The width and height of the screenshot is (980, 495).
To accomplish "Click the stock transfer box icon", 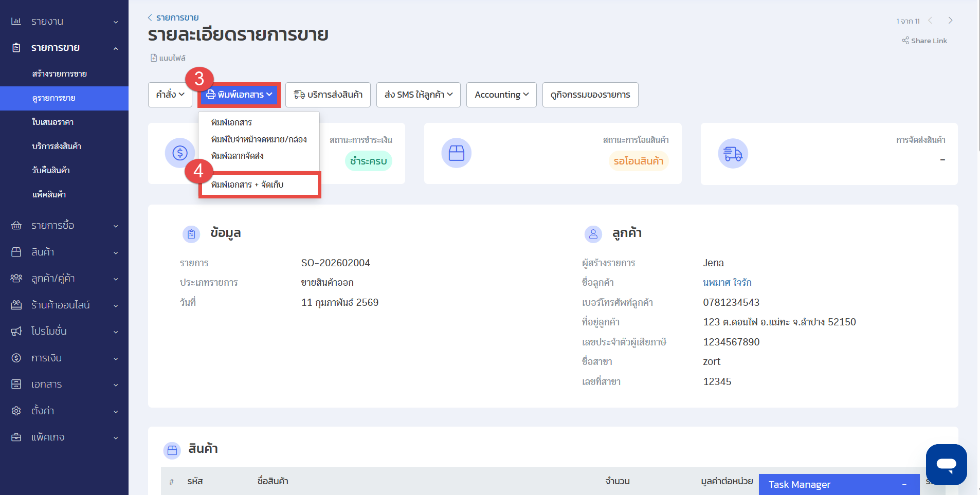I will pos(456,153).
